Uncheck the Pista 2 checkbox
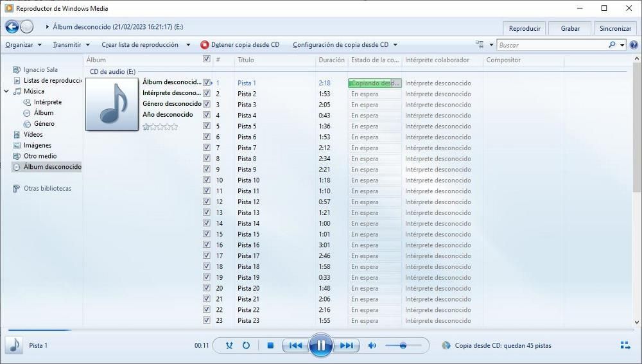The height and width of the screenshot is (364, 642). (207, 93)
